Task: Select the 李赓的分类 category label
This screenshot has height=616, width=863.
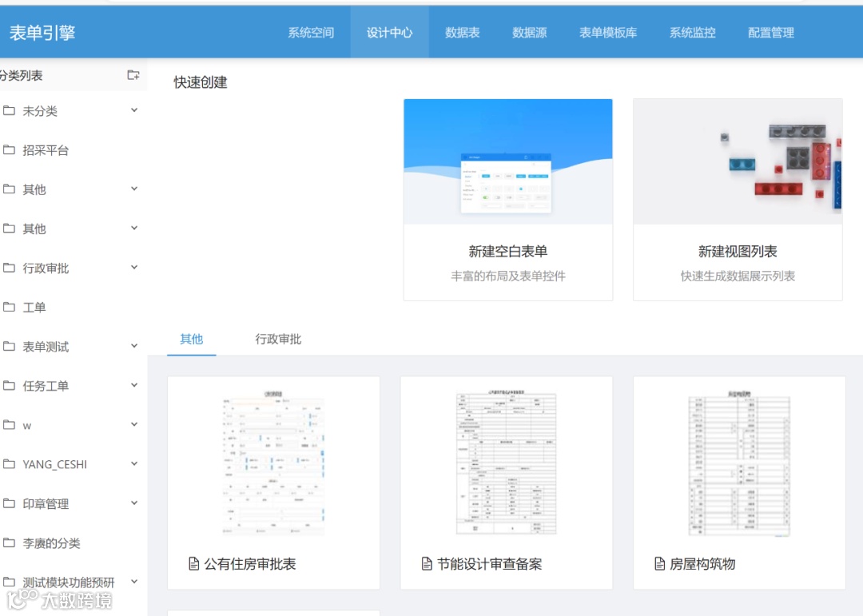Action: [51, 543]
